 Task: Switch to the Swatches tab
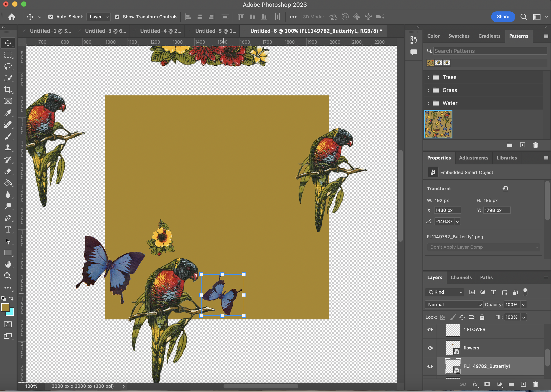click(458, 36)
